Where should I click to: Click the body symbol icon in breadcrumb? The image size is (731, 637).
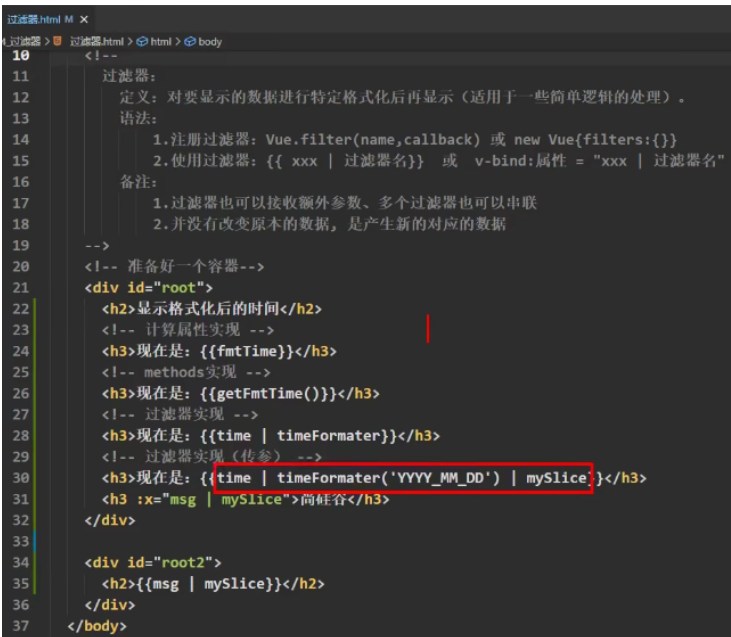click(x=191, y=41)
